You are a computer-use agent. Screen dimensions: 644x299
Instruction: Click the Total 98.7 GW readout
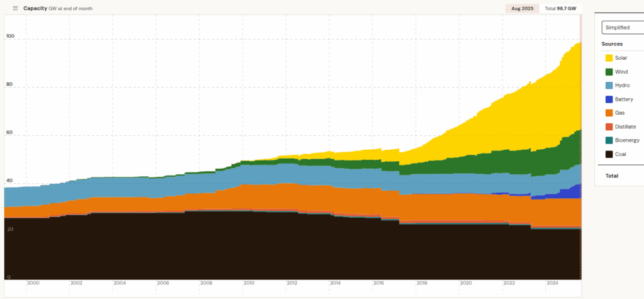(561, 8)
